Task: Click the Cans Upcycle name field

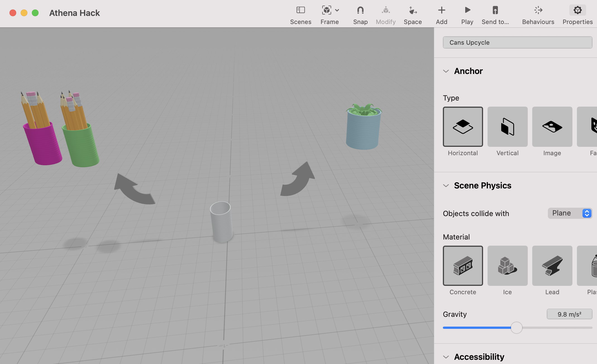Action: pyautogui.click(x=517, y=42)
